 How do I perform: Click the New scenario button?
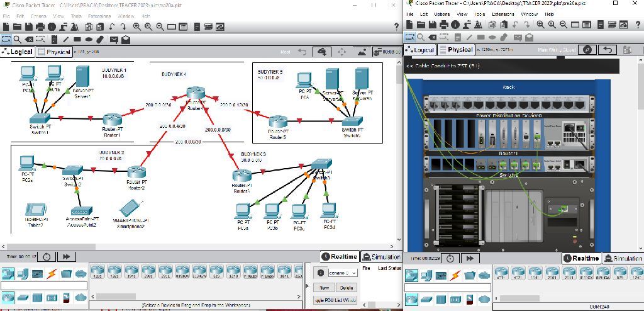click(325, 287)
